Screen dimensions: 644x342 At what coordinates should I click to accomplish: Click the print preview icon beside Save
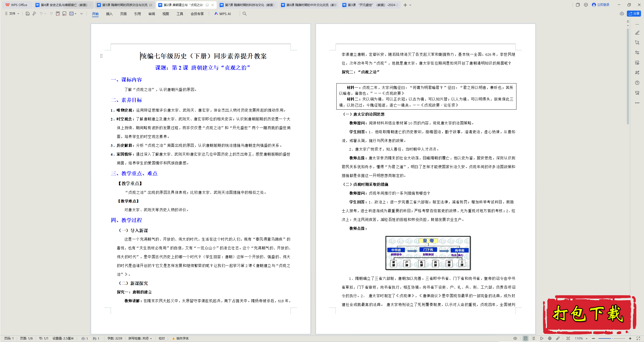coord(34,14)
